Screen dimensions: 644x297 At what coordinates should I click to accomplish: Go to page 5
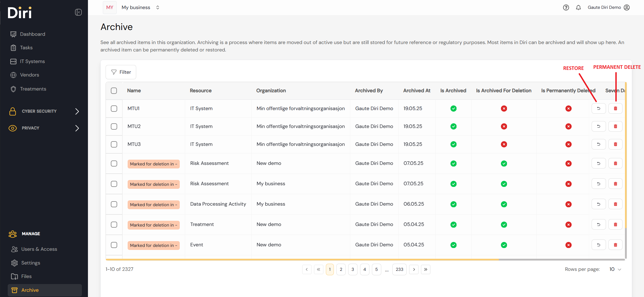(376, 269)
